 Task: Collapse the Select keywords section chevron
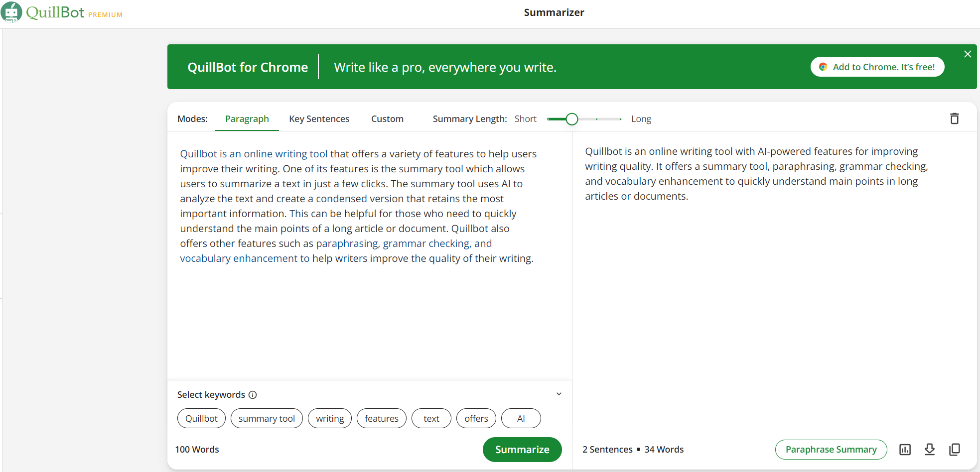coord(559,394)
